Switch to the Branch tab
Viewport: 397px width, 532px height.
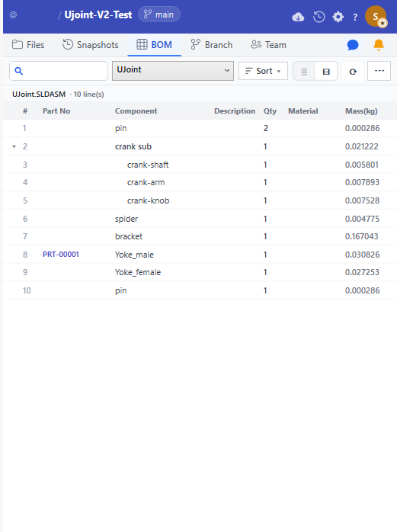point(212,45)
